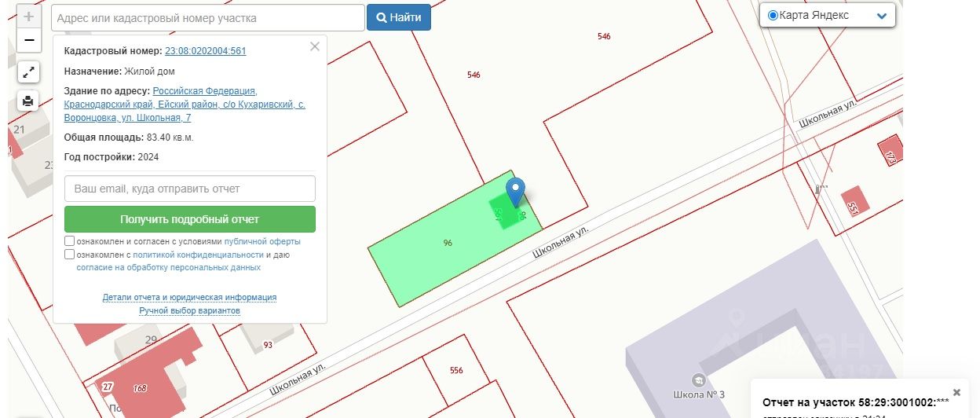Focus the email input for report

190,189
